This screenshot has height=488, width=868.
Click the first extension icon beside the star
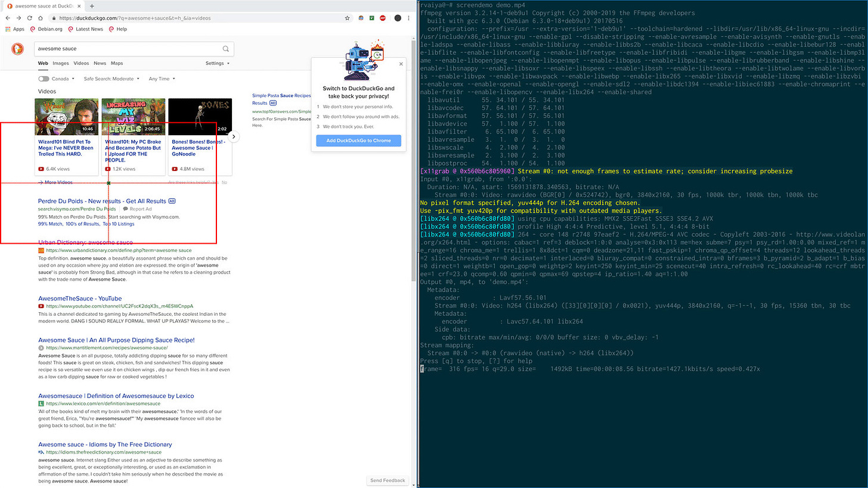(x=361, y=18)
